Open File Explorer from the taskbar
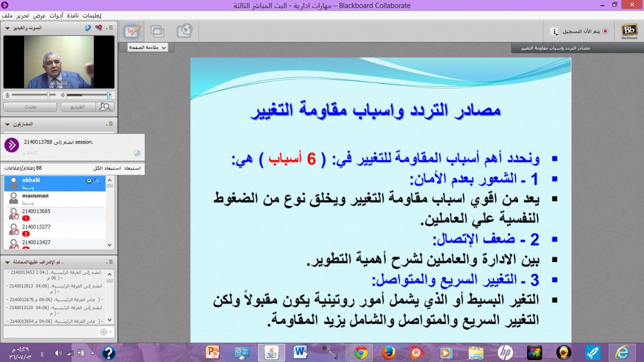 pyautogui.click(x=476, y=353)
